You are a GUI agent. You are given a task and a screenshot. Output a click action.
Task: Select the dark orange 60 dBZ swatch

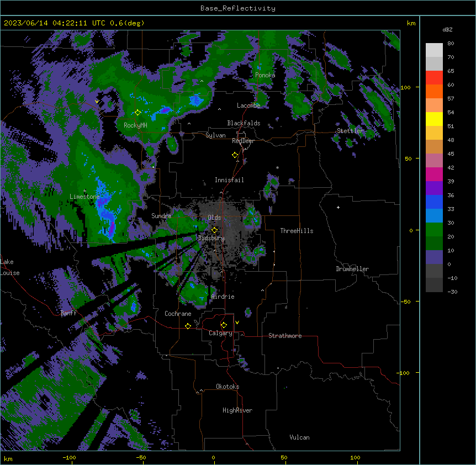tap(434, 91)
